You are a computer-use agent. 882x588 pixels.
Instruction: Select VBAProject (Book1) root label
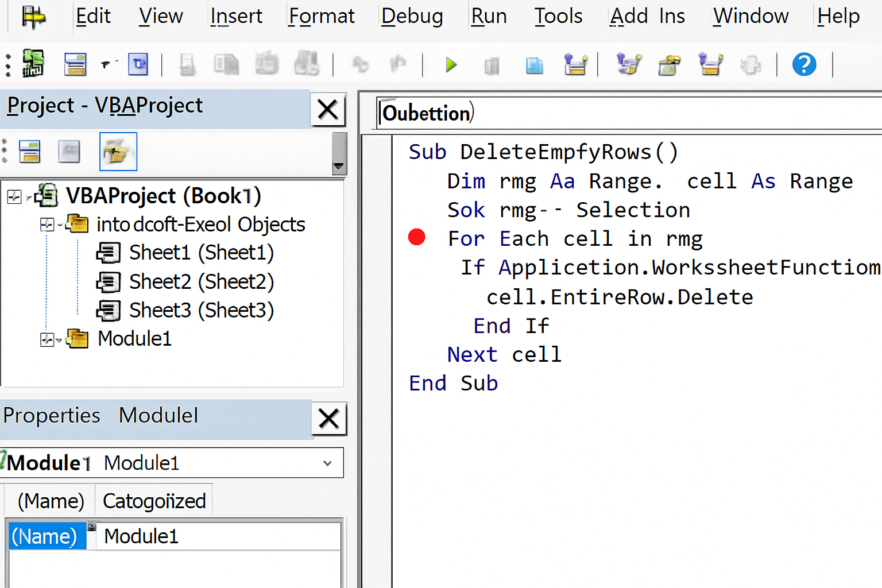164,196
